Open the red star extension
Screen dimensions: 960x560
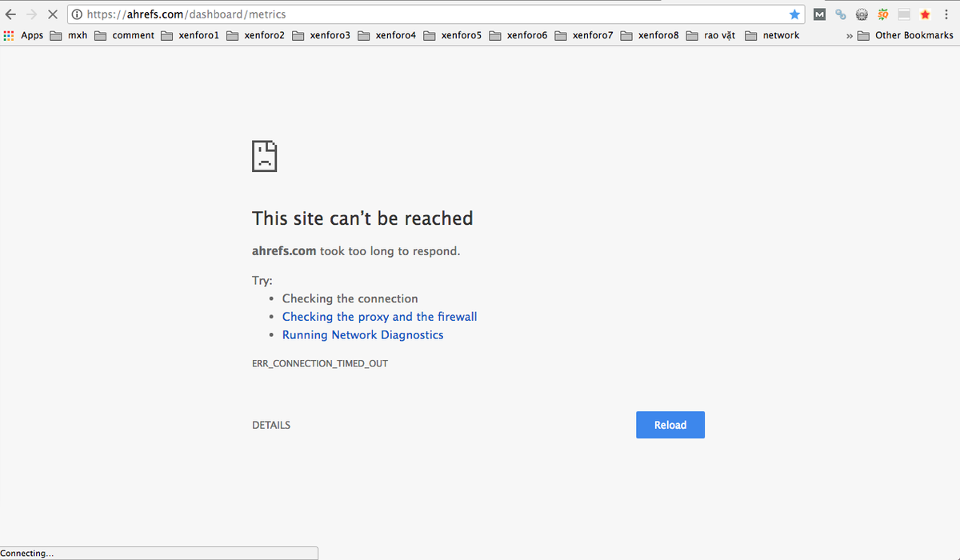(x=925, y=14)
